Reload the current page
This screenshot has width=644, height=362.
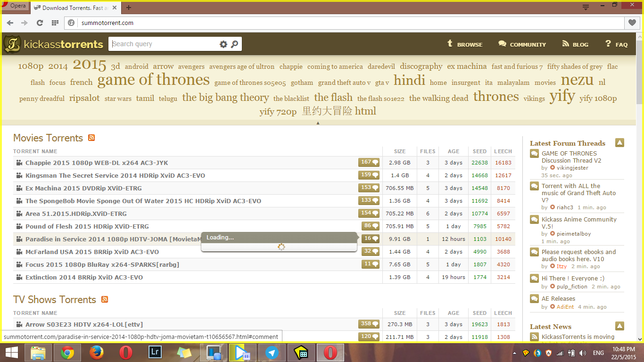(40, 23)
